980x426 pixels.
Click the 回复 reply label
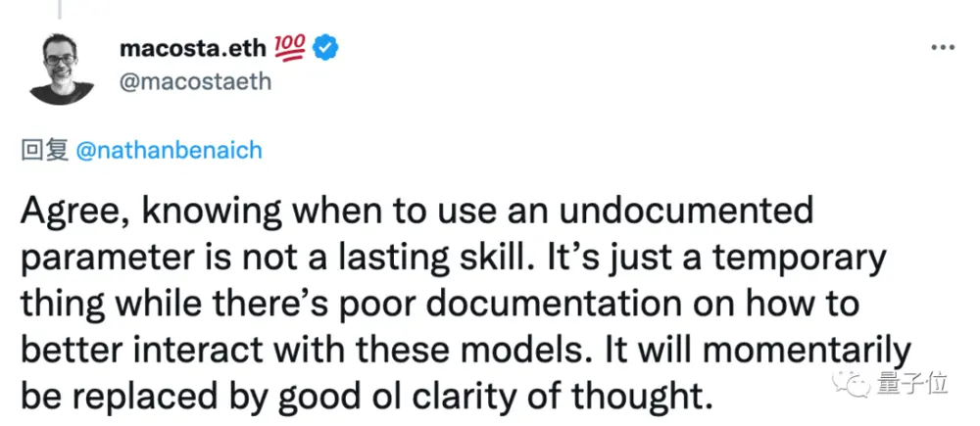tap(44, 151)
